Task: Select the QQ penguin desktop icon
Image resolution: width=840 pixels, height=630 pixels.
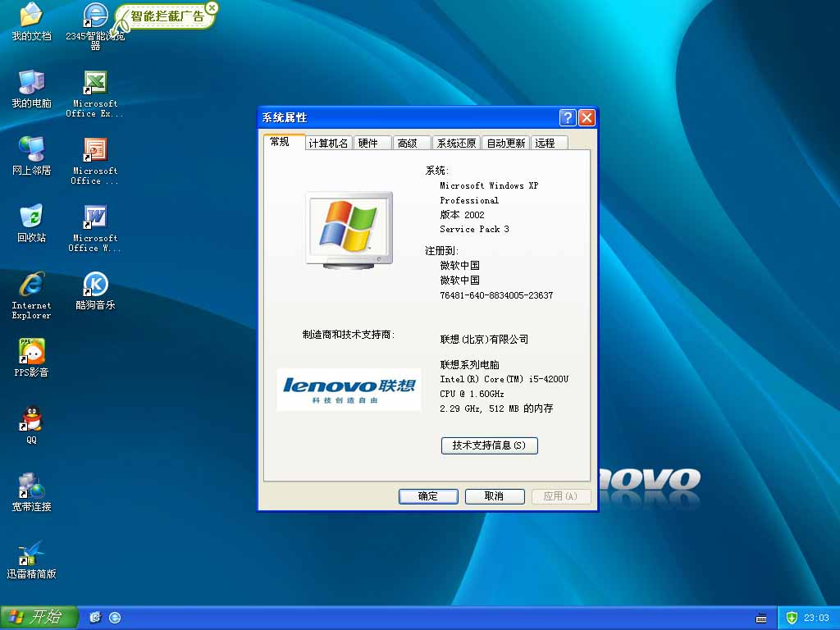Action: [x=31, y=426]
